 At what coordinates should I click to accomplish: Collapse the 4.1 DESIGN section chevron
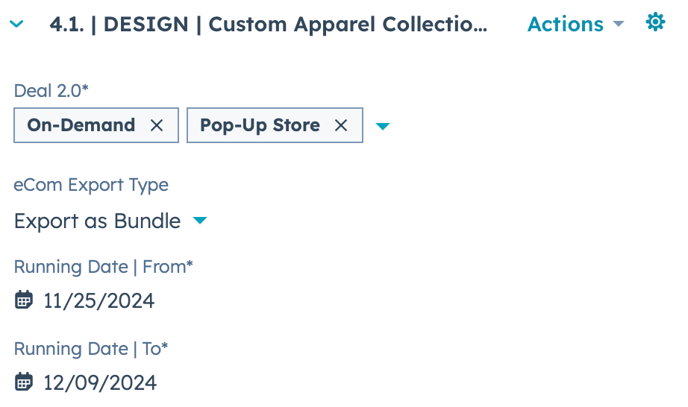pyautogui.click(x=17, y=24)
